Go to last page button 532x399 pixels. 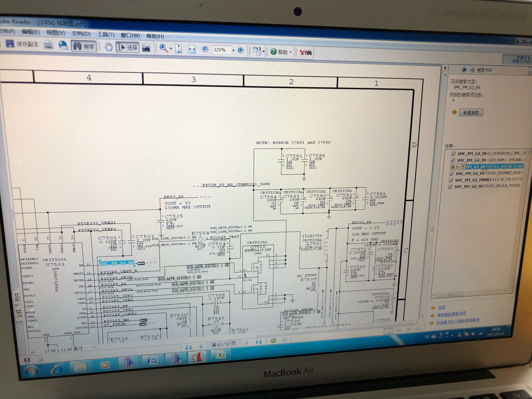(x=258, y=342)
